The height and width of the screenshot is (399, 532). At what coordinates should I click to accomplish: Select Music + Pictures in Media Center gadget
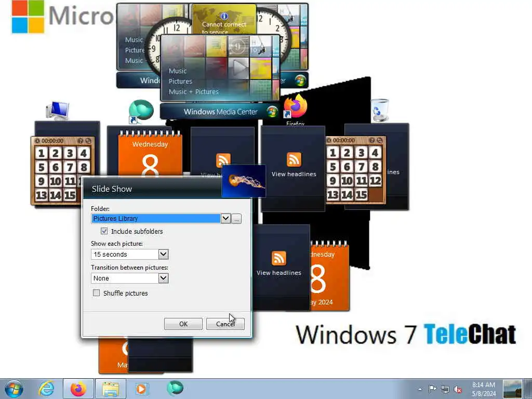(x=194, y=91)
